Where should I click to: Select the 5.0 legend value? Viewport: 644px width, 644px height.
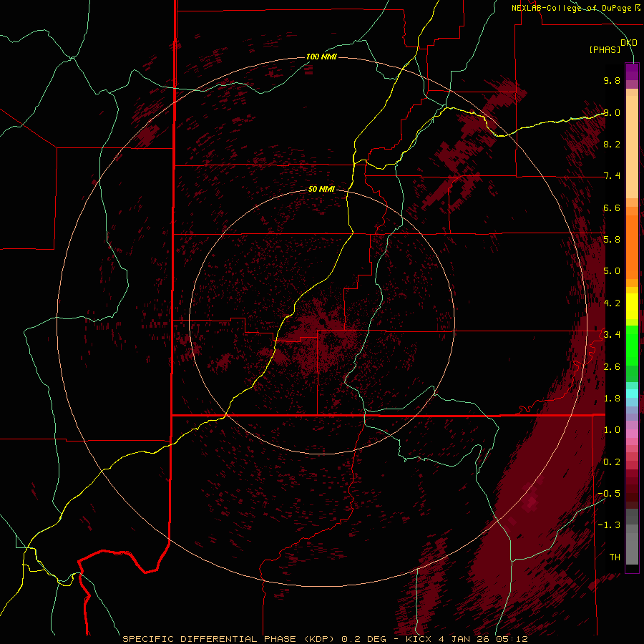[x=612, y=271]
